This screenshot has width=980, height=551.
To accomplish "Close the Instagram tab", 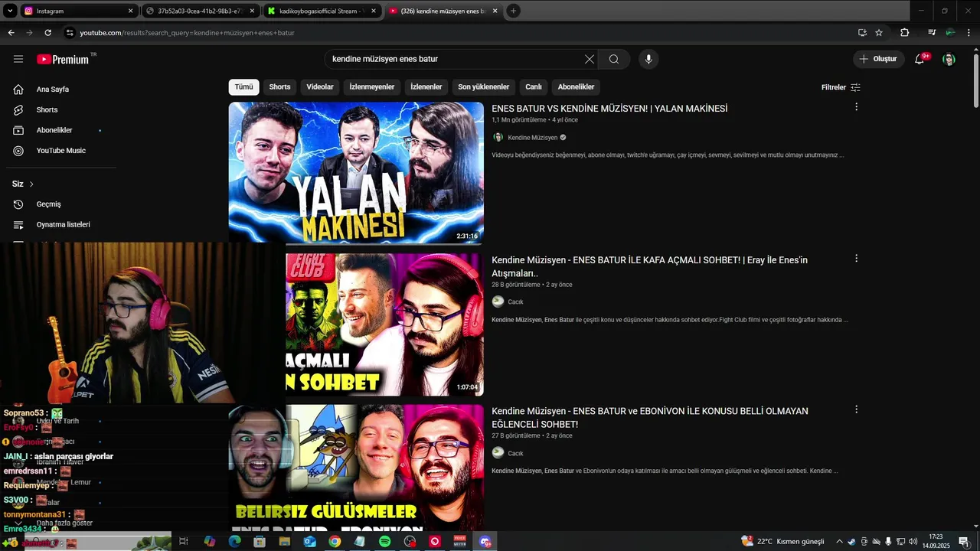I will point(130,11).
